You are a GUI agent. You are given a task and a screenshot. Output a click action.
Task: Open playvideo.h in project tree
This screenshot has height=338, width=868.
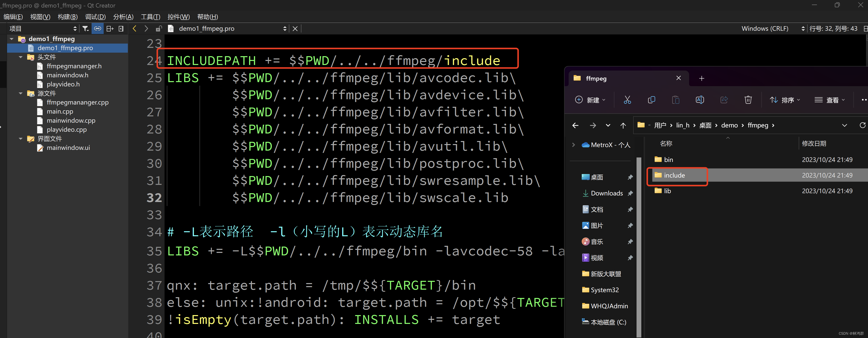pyautogui.click(x=63, y=84)
